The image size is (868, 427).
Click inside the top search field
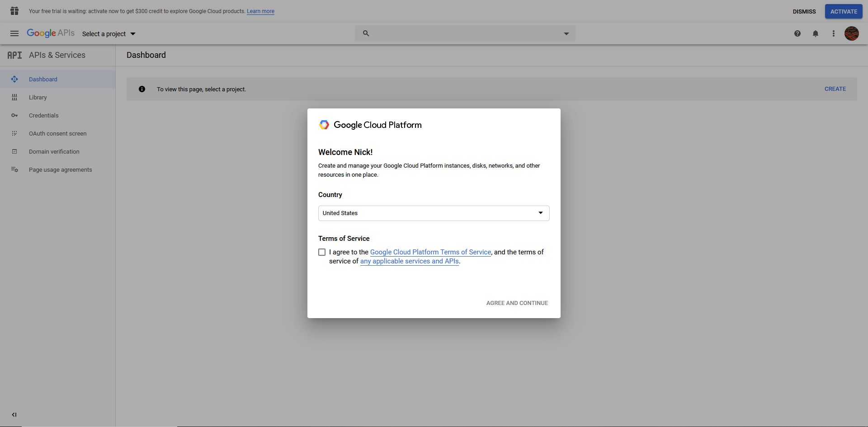[x=466, y=33]
